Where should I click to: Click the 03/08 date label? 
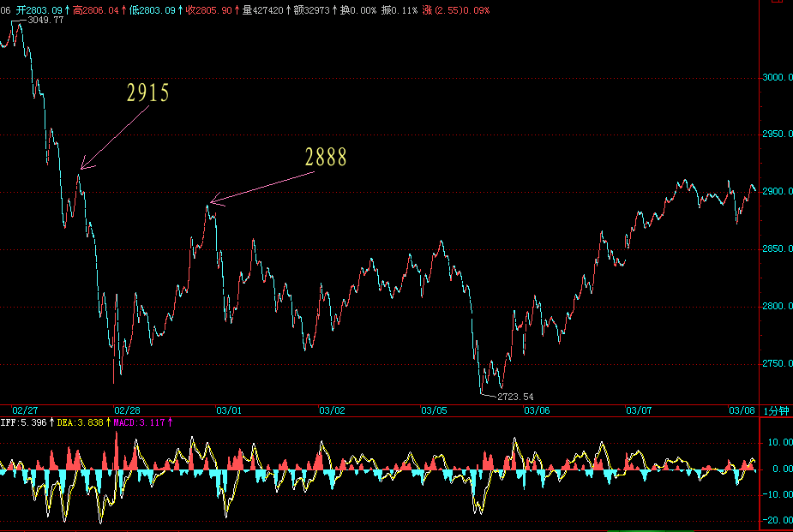coord(741,410)
